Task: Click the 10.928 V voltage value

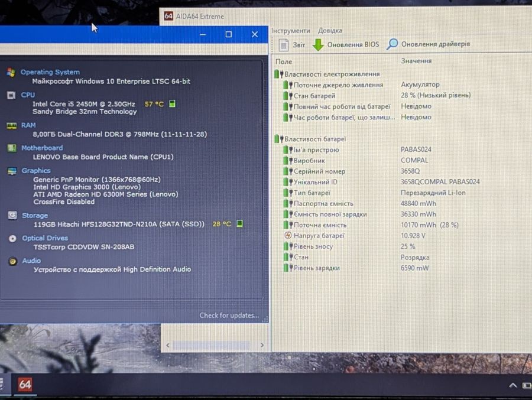Action: click(413, 236)
